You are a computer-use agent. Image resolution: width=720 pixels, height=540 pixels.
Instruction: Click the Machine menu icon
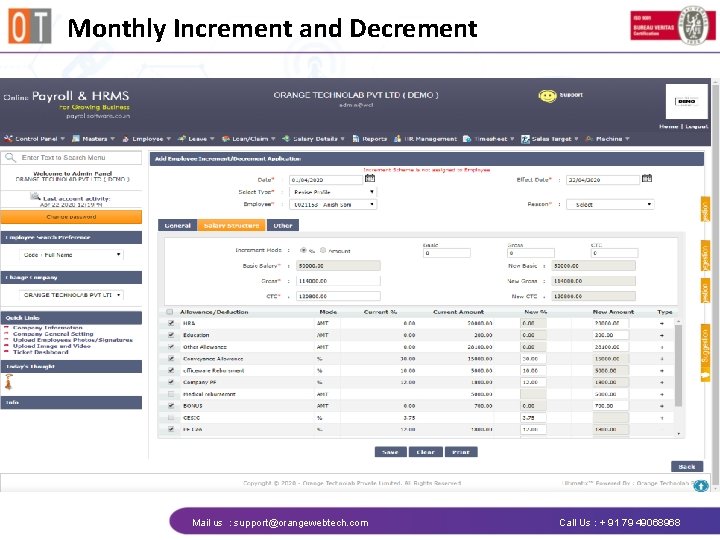point(589,139)
